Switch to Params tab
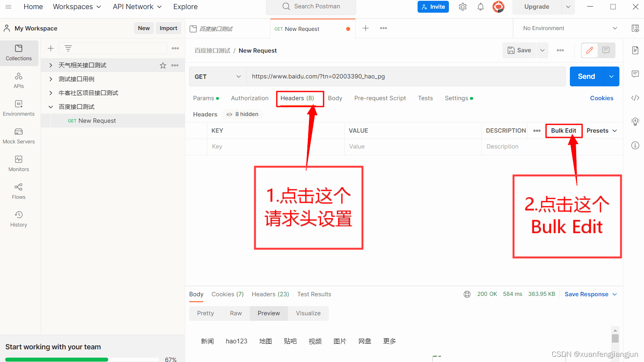 [206, 98]
